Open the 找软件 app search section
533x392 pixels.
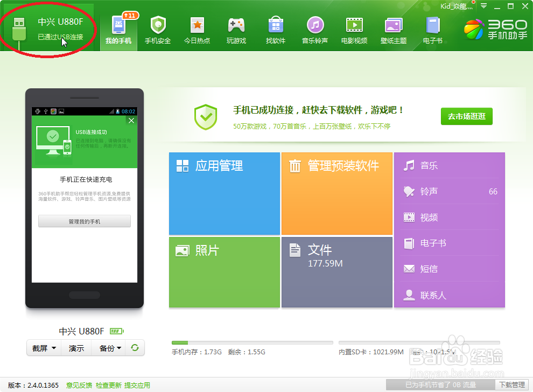(276, 29)
